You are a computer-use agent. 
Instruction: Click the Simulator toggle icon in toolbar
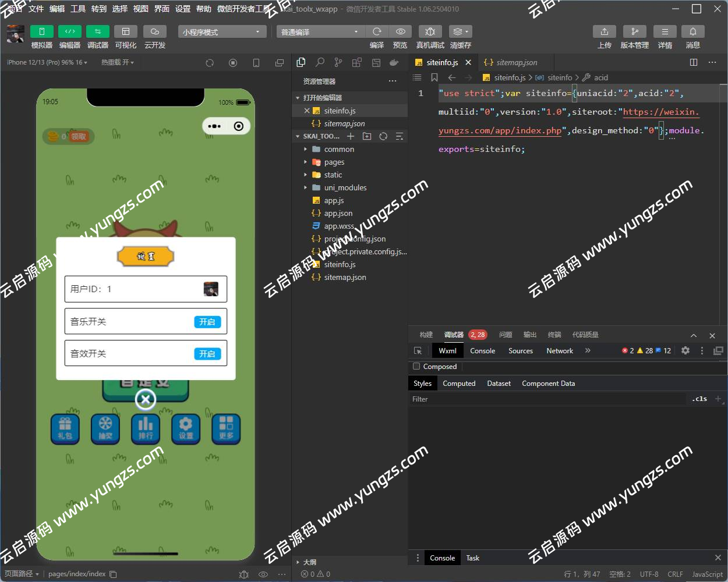(41, 31)
